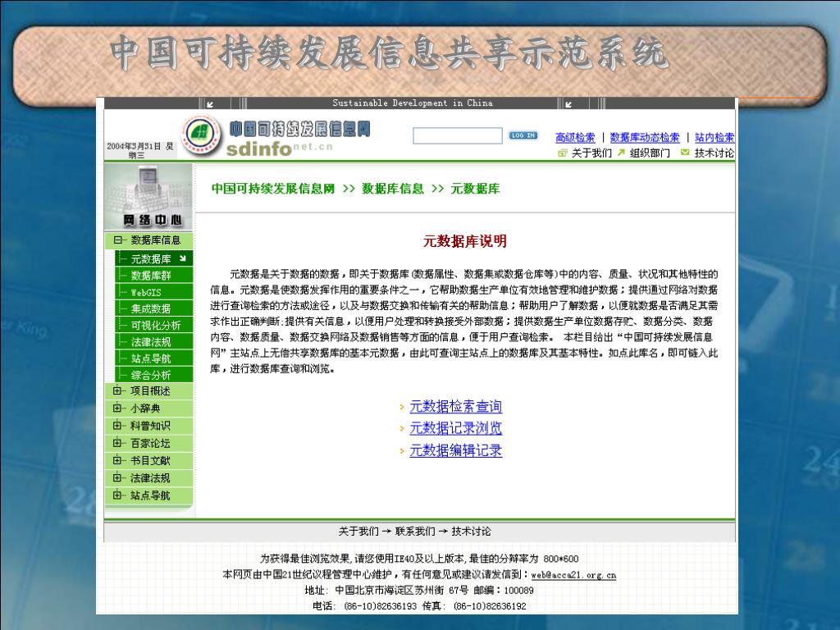Expand the 科普知识 tree node
Viewport: 840px width, 630px height.
pyautogui.click(x=117, y=426)
